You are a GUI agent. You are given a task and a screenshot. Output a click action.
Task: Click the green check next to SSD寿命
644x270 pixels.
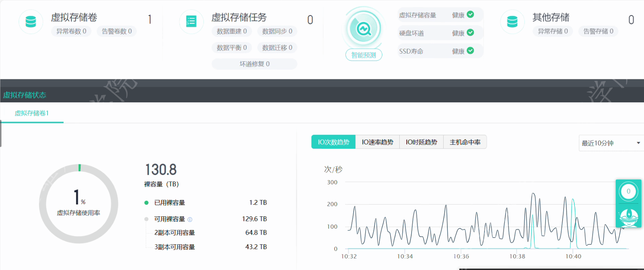[x=470, y=51]
